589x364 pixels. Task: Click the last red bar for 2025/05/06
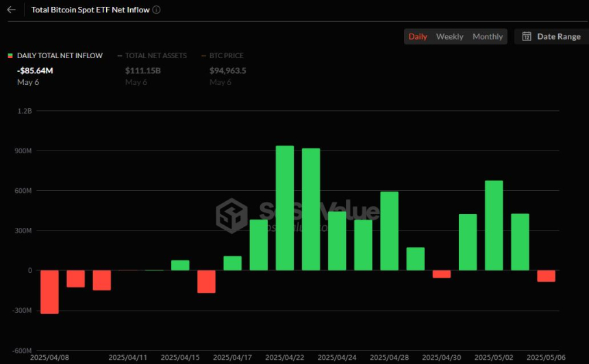[x=546, y=276]
